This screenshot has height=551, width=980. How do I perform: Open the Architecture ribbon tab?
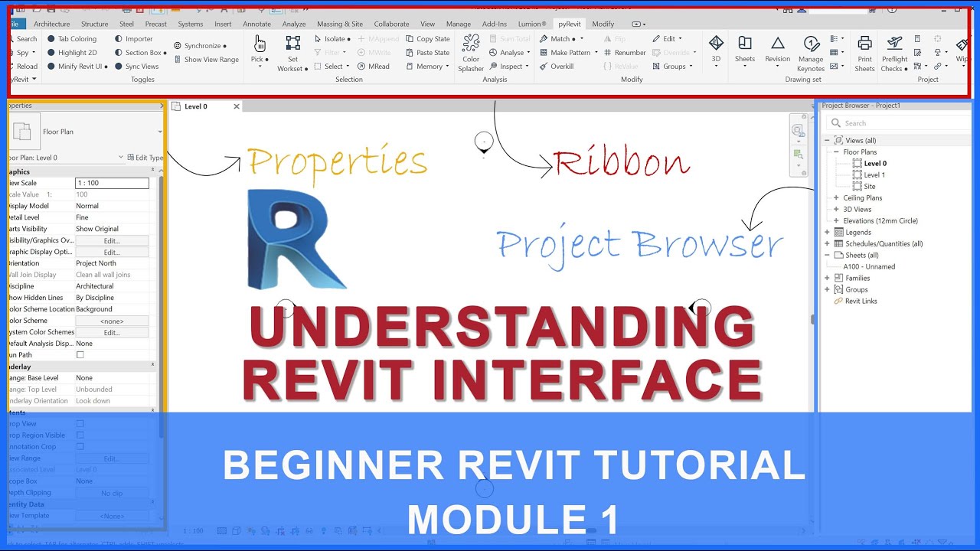(52, 24)
